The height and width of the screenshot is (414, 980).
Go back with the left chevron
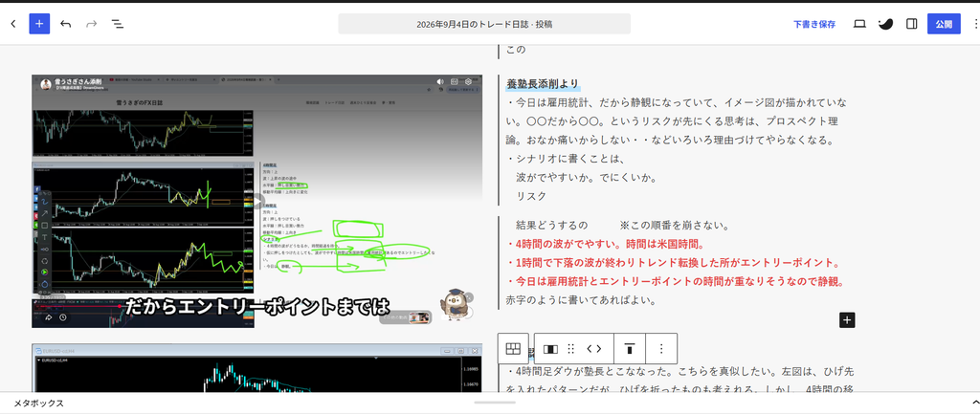click(13, 24)
